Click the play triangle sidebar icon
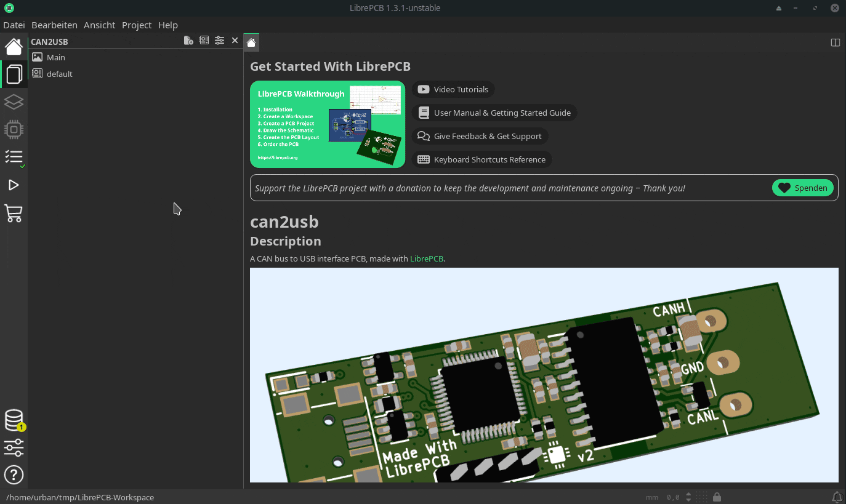The image size is (846, 504). (x=14, y=185)
